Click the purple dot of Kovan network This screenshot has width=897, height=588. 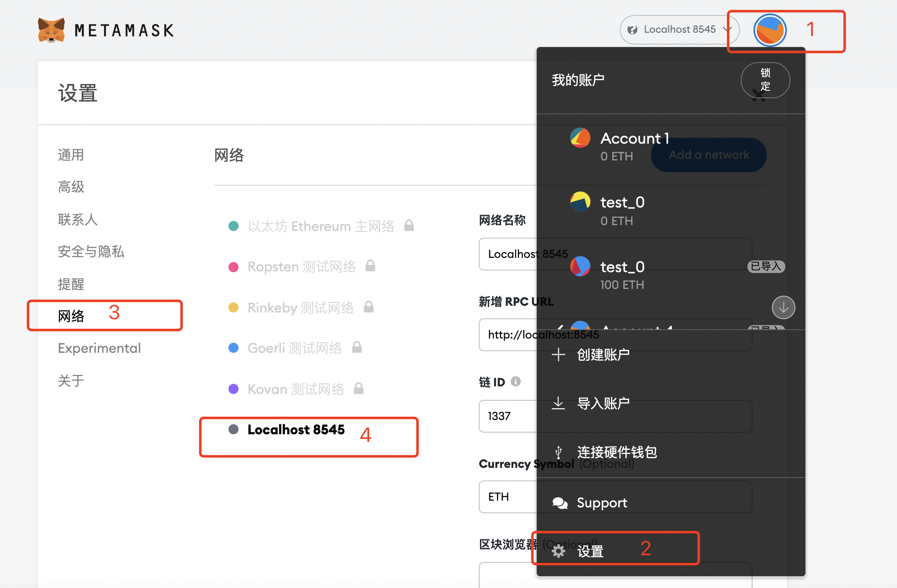point(233,389)
